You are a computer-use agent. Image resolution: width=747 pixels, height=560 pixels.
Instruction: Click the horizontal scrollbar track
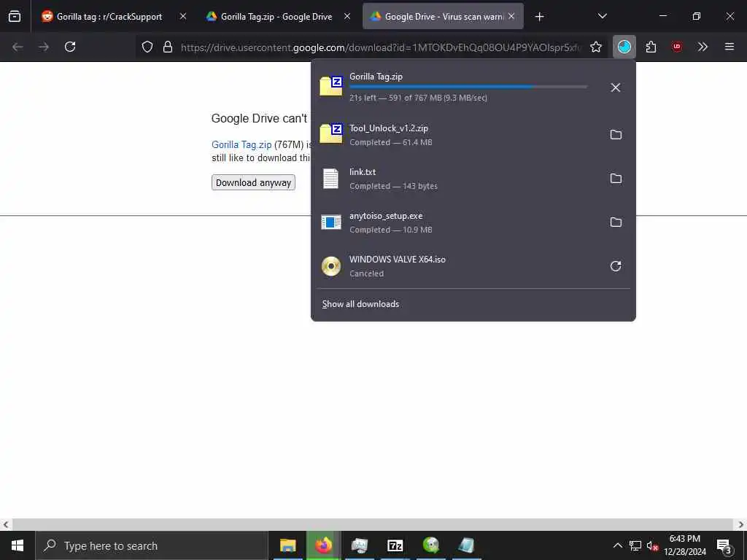coord(373,524)
